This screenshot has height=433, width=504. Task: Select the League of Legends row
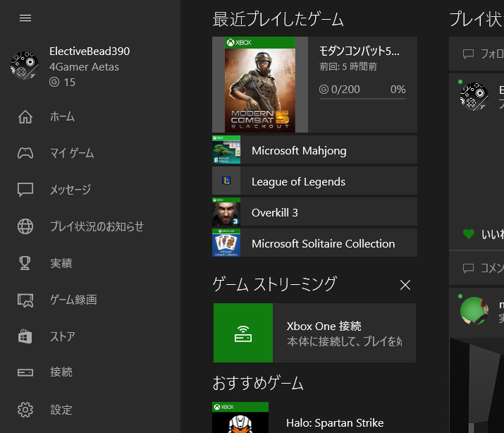point(314,181)
